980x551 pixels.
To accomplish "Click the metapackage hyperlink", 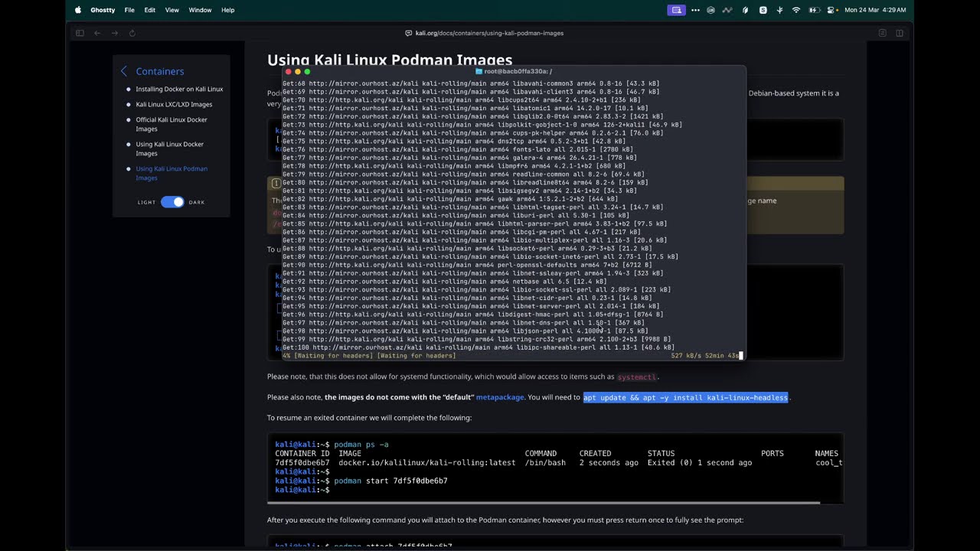I will pos(500,397).
